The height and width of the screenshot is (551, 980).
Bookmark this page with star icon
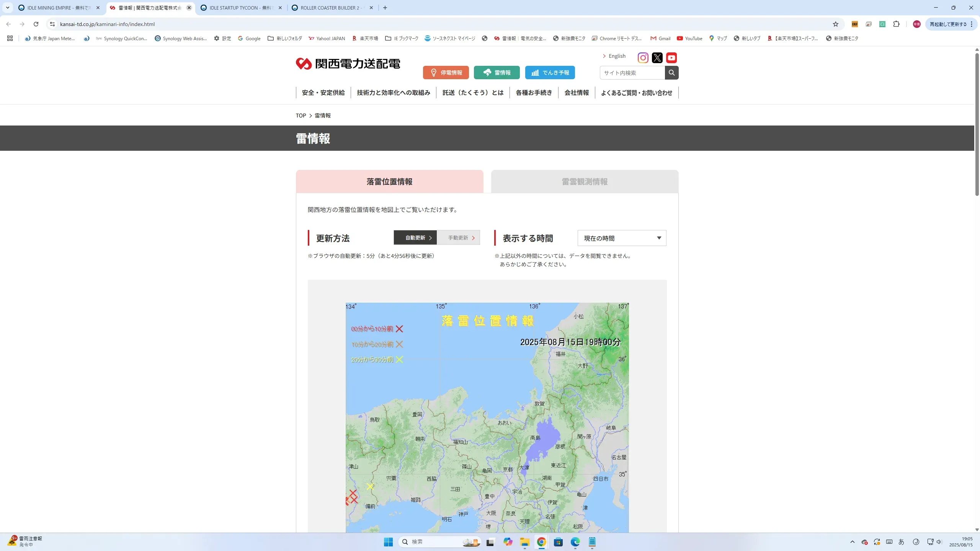tap(835, 24)
